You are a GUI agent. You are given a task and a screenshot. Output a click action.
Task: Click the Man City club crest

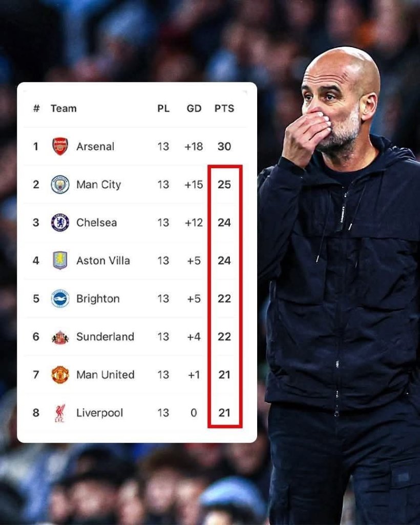[x=60, y=185]
